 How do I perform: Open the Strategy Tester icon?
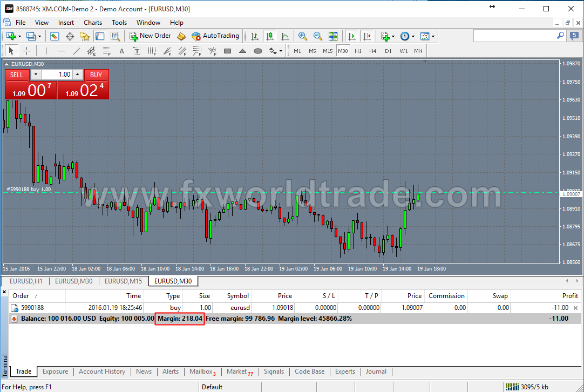pyautogui.click(x=115, y=36)
